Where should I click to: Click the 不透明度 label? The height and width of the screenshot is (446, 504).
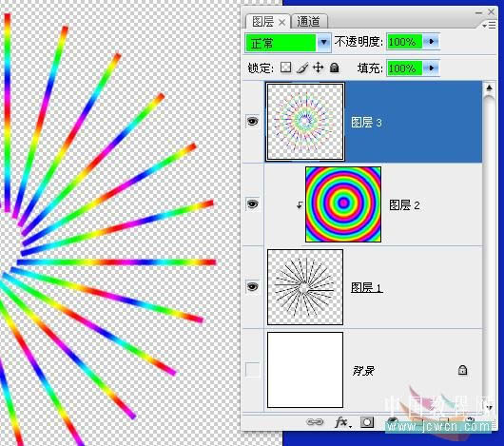pos(359,42)
